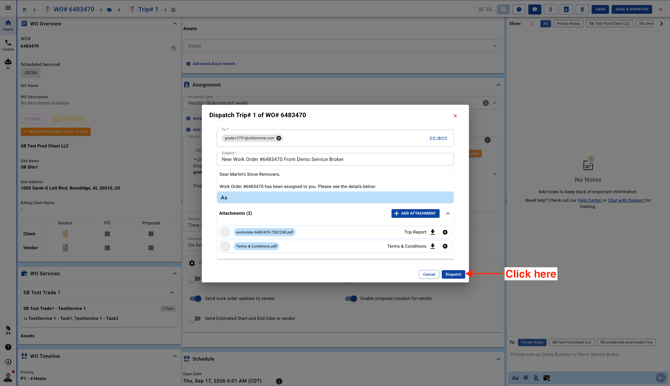Copy the WO number with the copy icon

click(x=173, y=48)
